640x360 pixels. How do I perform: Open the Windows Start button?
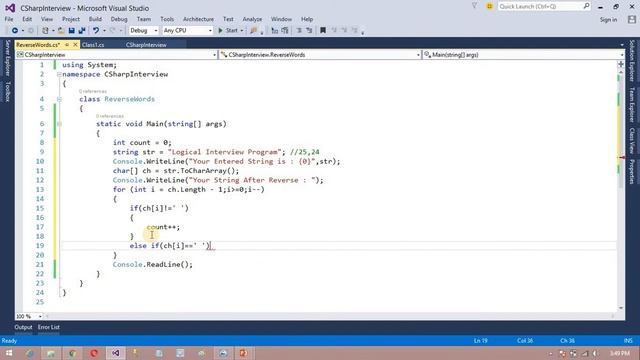9,353
